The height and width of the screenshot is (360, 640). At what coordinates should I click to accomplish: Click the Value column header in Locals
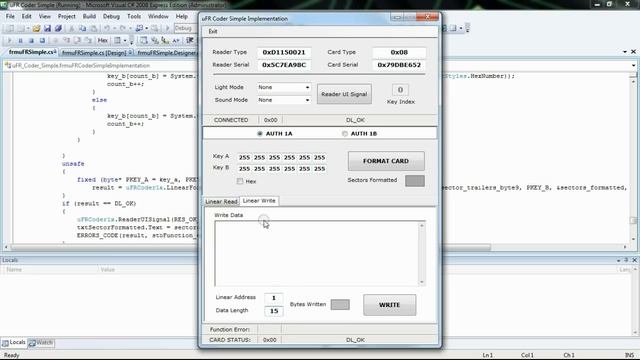(108, 269)
